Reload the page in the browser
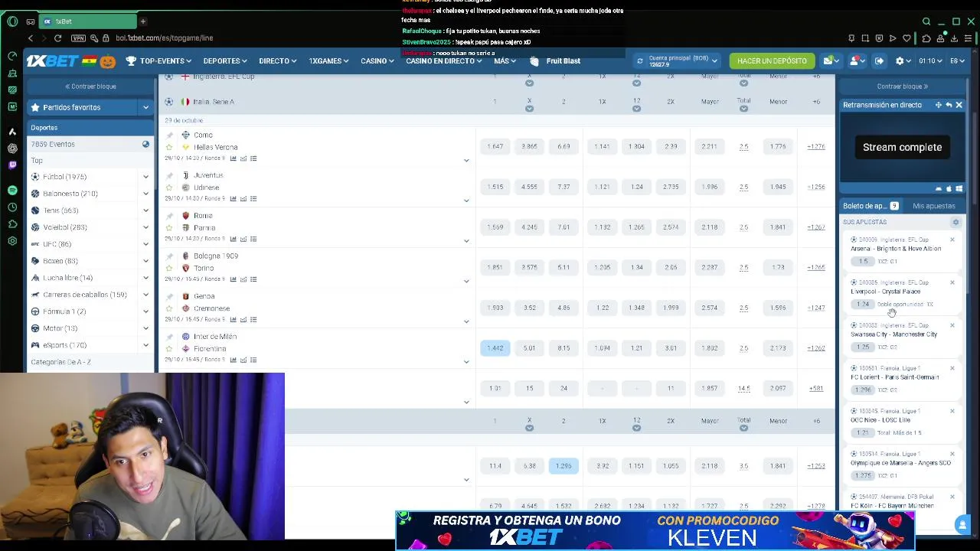 pos(57,37)
